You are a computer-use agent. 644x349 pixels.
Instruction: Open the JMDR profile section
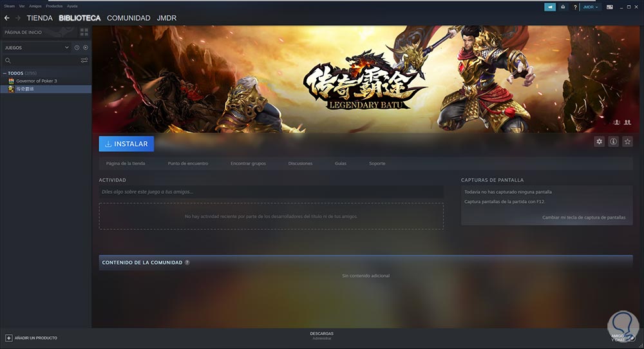167,18
